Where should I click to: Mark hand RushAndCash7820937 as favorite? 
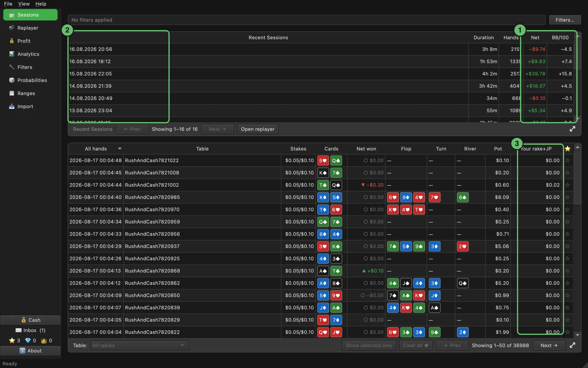567,246
